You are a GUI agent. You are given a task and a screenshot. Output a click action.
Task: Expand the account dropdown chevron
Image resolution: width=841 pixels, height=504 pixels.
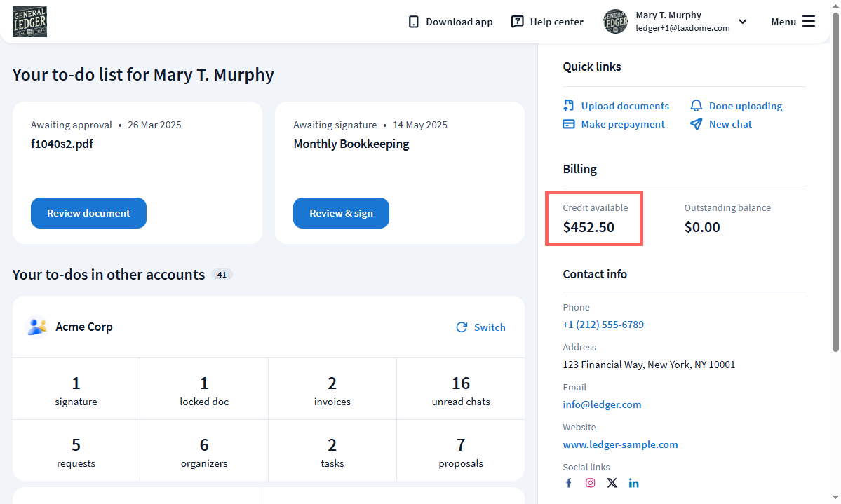[x=743, y=22]
